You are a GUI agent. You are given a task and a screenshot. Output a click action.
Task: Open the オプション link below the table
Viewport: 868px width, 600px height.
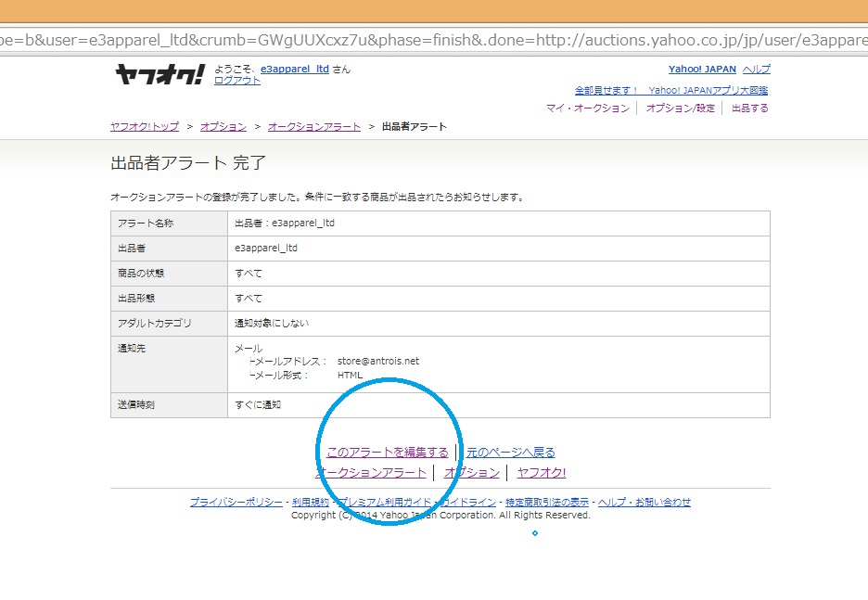pos(472,473)
